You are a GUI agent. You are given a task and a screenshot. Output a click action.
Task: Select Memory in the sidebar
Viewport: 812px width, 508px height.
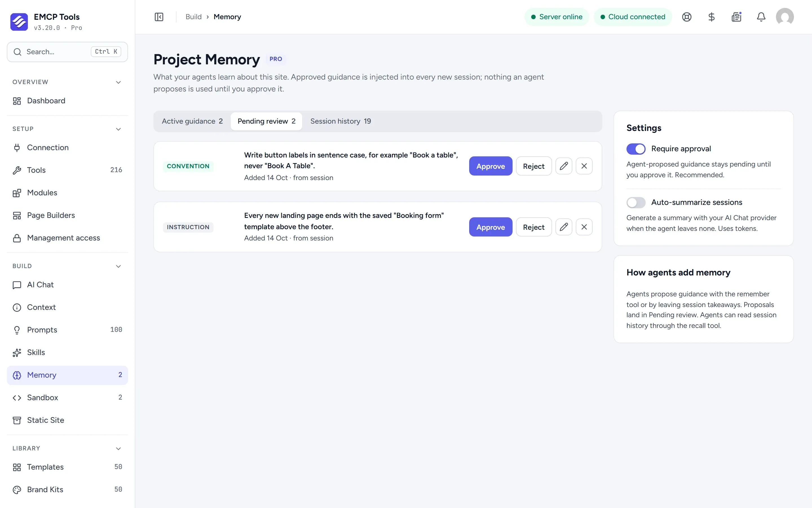tap(67, 375)
